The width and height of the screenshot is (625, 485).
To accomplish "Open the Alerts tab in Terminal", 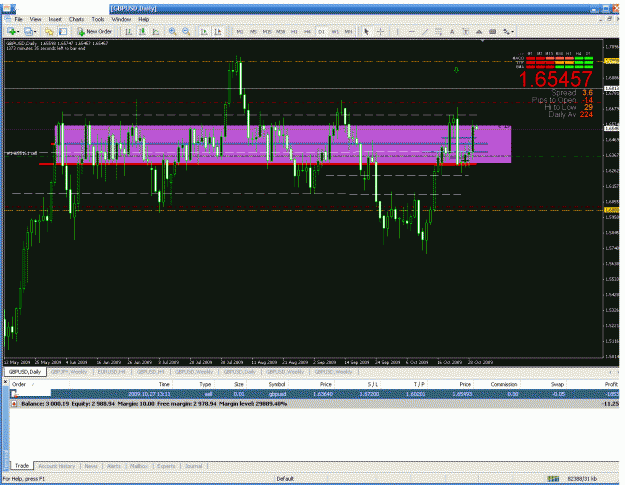I will pyautogui.click(x=114, y=466).
